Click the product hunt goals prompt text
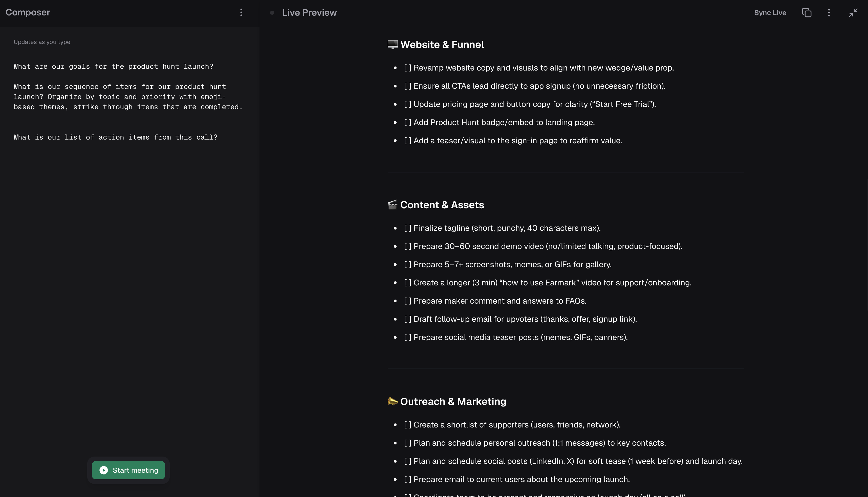868x497 pixels. [x=113, y=66]
